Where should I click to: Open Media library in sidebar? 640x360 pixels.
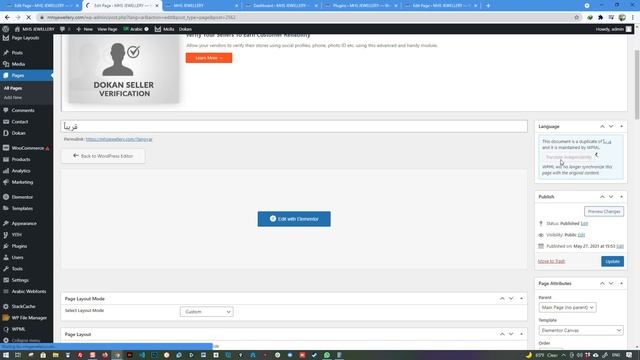point(18,64)
